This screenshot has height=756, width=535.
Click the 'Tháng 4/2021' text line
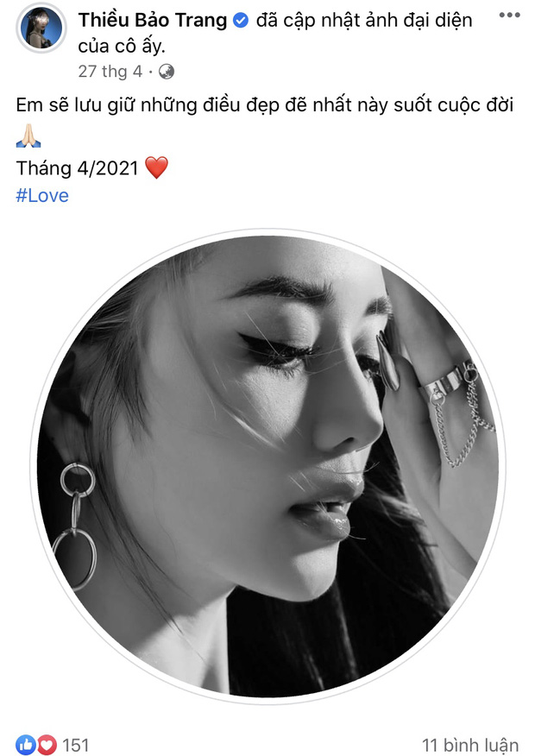[x=78, y=167]
